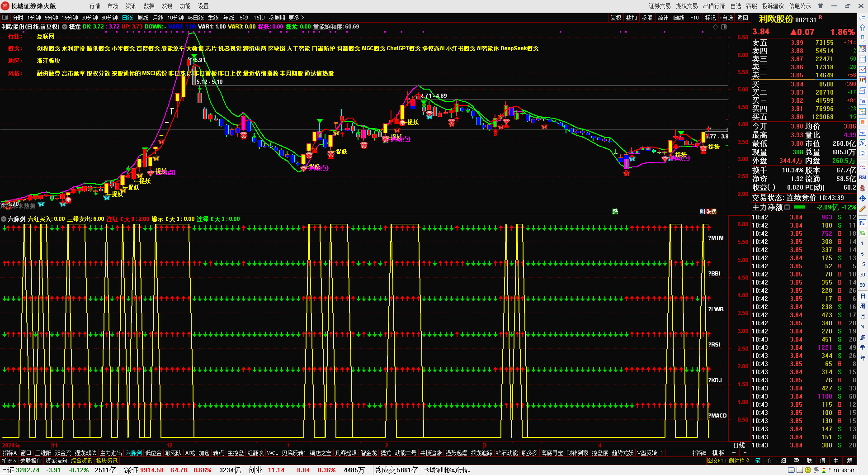
Task: Expand the 扩展 panel arrow
Action: [x=9, y=461]
